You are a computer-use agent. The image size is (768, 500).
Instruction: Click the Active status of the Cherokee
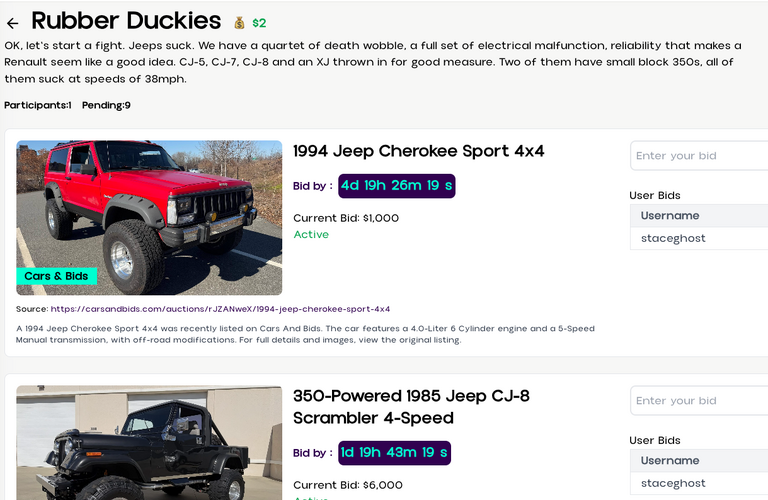click(x=311, y=235)
